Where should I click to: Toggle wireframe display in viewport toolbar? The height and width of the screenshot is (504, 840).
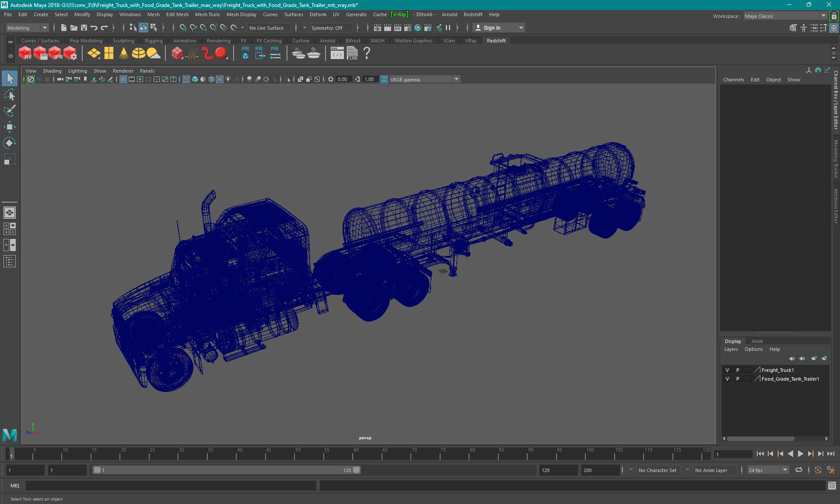[x=186, y=79]
